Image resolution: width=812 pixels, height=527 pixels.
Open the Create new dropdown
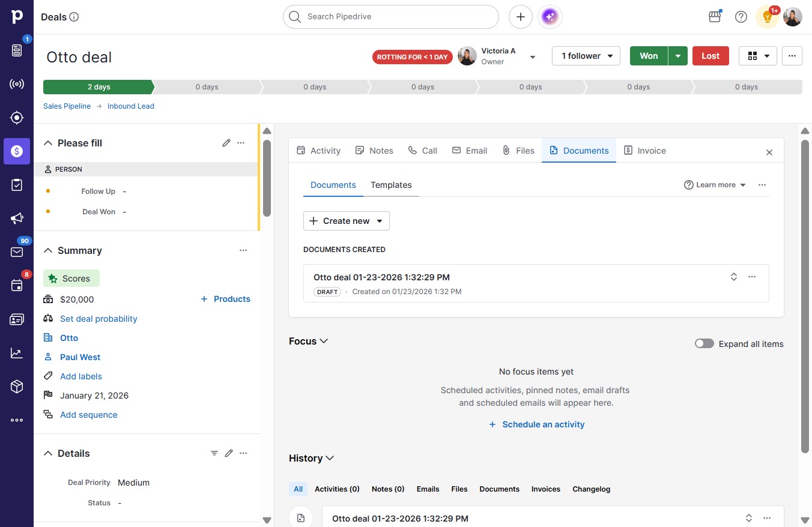pos(347,221)
